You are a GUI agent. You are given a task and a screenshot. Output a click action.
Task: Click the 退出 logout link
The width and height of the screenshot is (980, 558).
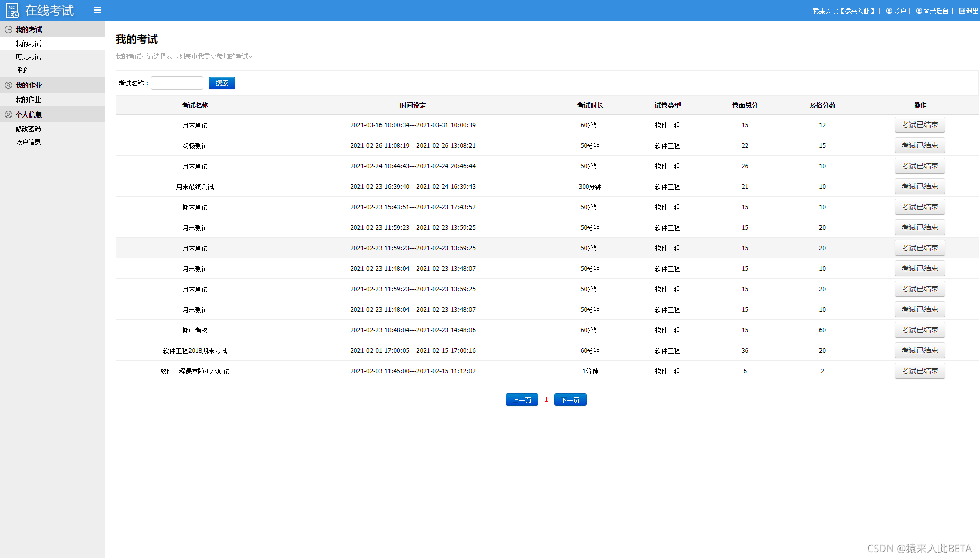click(969, 11)
